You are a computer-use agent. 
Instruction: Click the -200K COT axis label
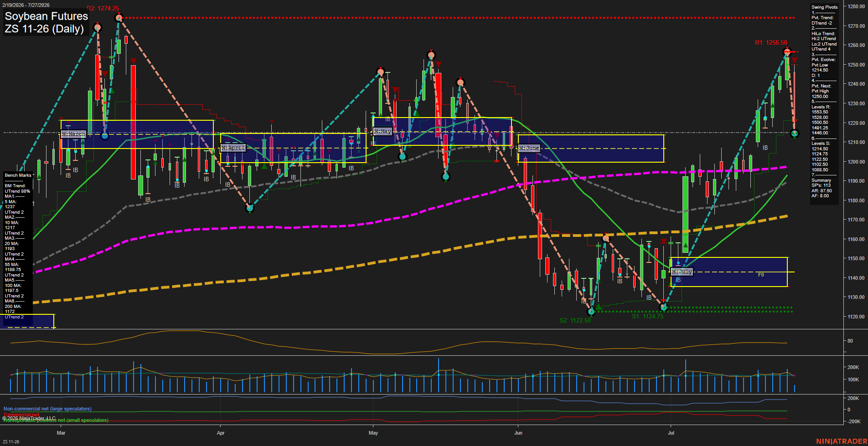point(853,421)
